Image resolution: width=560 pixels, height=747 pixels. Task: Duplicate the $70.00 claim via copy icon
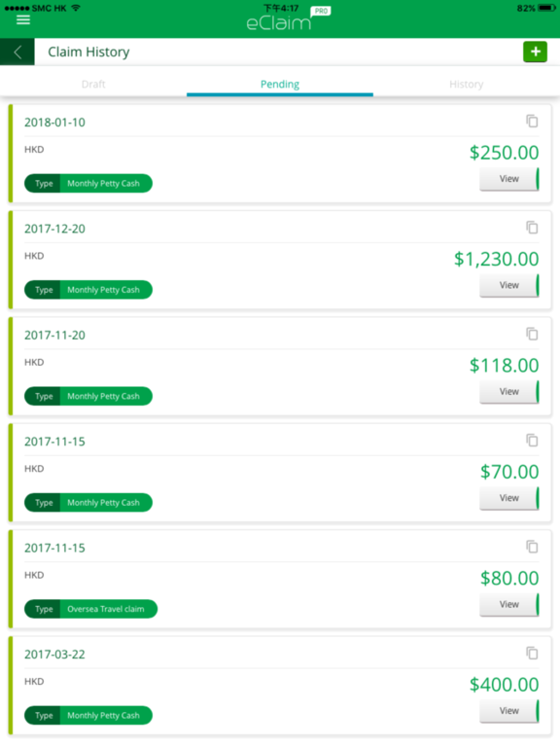point(532,441)
